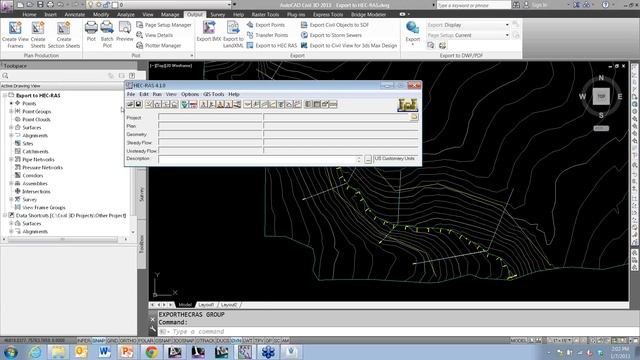The image size is (640, 360).
Task: Expand the Pipe Networks tree node
Action: pos(11,160)
